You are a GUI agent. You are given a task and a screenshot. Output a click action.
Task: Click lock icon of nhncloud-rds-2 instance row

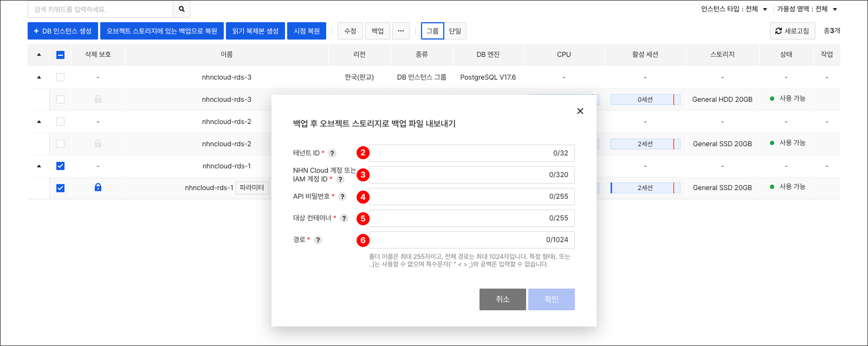[98, 143]
